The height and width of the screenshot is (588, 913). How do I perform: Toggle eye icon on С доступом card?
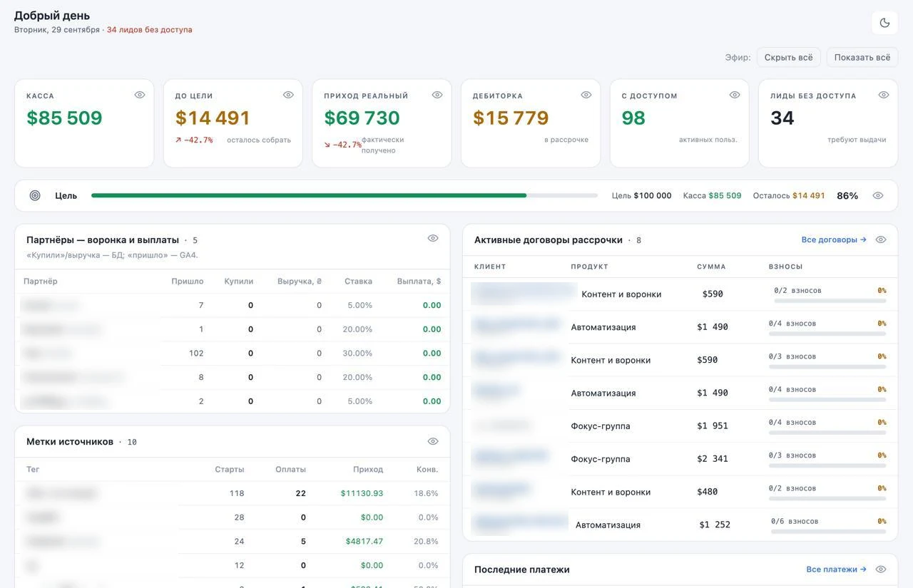click(735, 95)
